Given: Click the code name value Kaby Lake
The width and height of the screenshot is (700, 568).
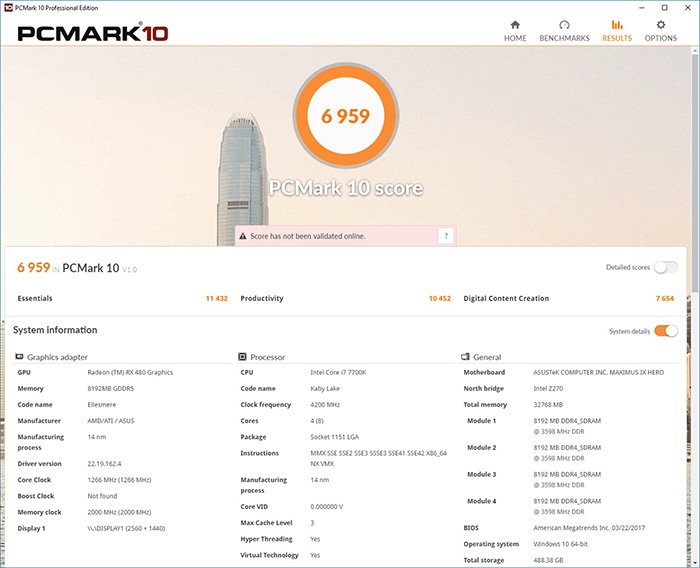Looking at the screenshot, I should (x=325, y=388).
